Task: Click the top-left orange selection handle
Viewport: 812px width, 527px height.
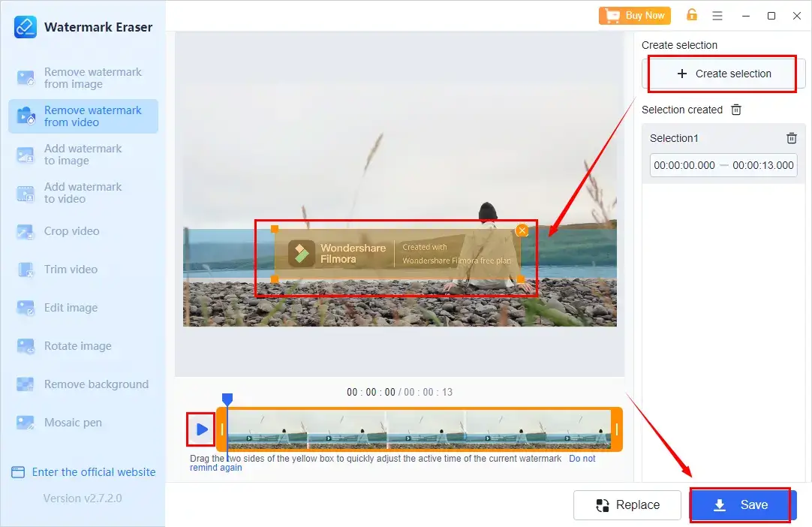Action: 275,229
